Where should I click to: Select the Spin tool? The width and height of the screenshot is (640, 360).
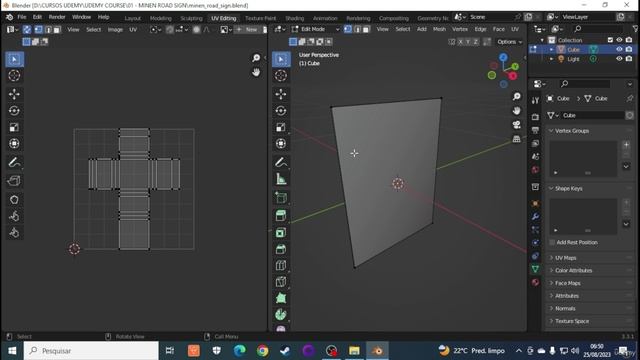(281, 314)
